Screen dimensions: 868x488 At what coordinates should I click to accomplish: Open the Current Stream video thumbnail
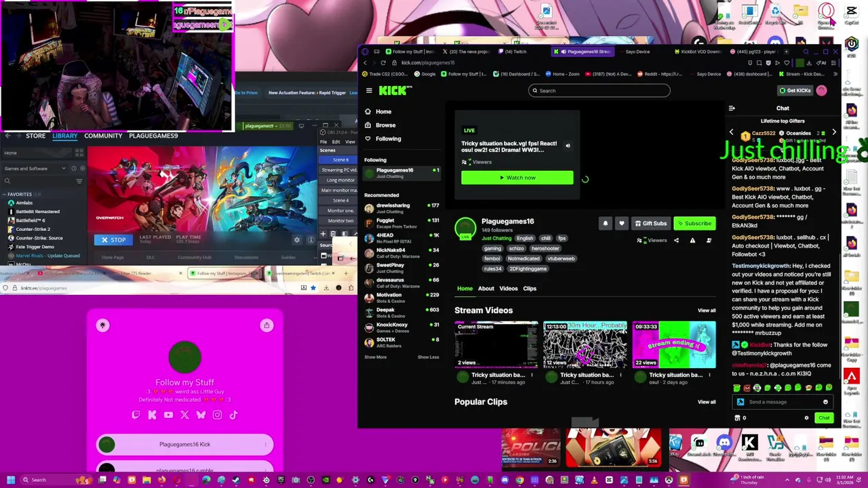click(x=496, y=345)
